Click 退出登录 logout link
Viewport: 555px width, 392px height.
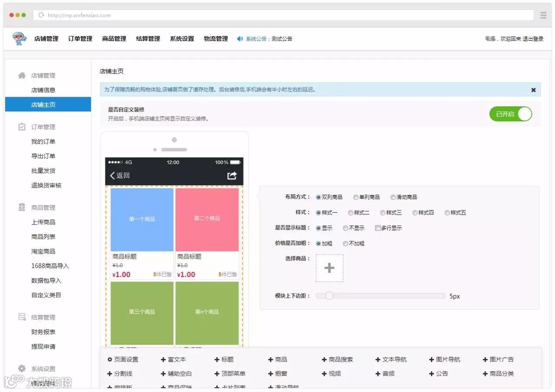point(533,39)
